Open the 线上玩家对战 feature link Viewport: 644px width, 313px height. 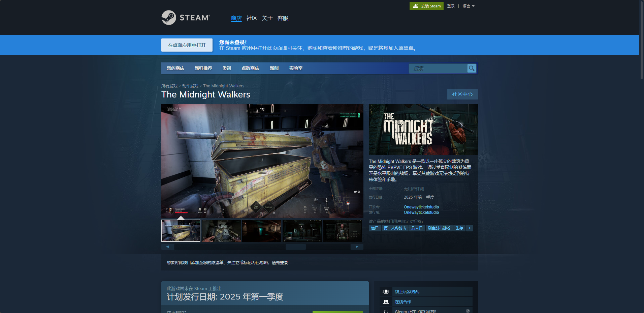coord(407,292)
